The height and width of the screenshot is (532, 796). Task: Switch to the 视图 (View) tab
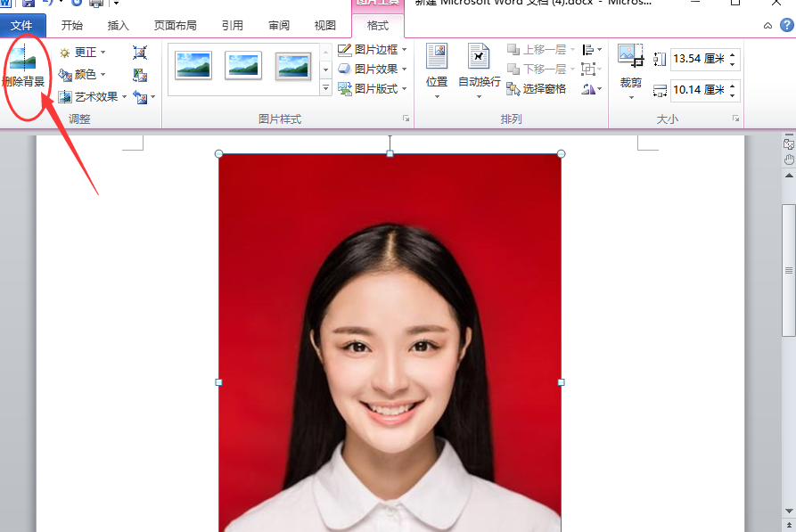coord(324,25)
